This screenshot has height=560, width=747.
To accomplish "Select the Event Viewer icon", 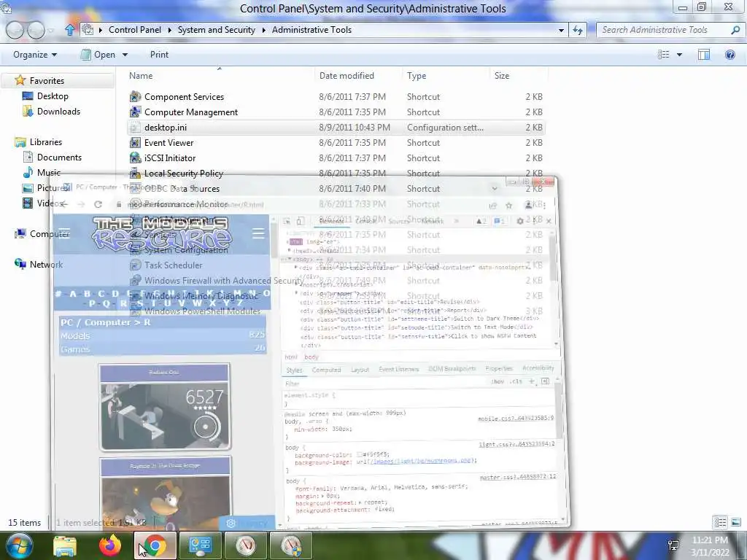I will pyautogui.click(x=135, y=143).
